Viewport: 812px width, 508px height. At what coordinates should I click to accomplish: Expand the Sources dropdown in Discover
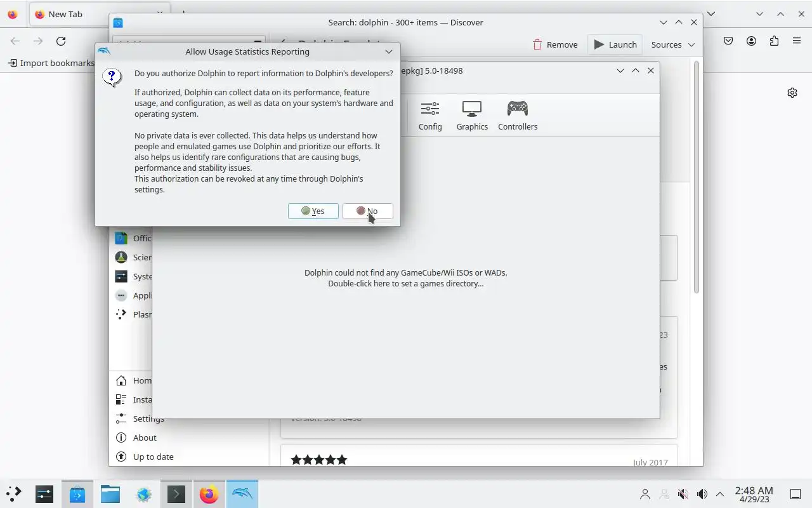tap(673, 44)
